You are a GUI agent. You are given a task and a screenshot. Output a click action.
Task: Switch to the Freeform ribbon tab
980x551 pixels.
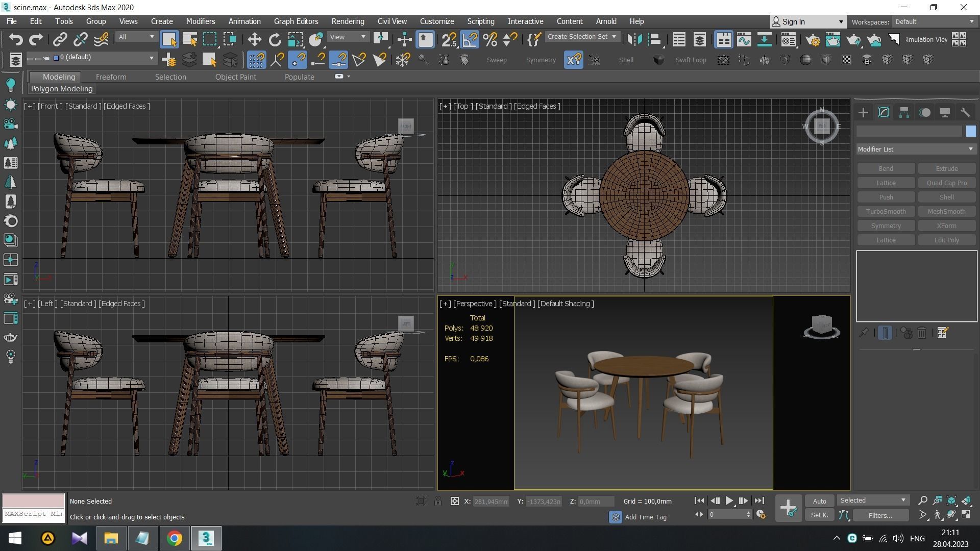coord(111,77)
